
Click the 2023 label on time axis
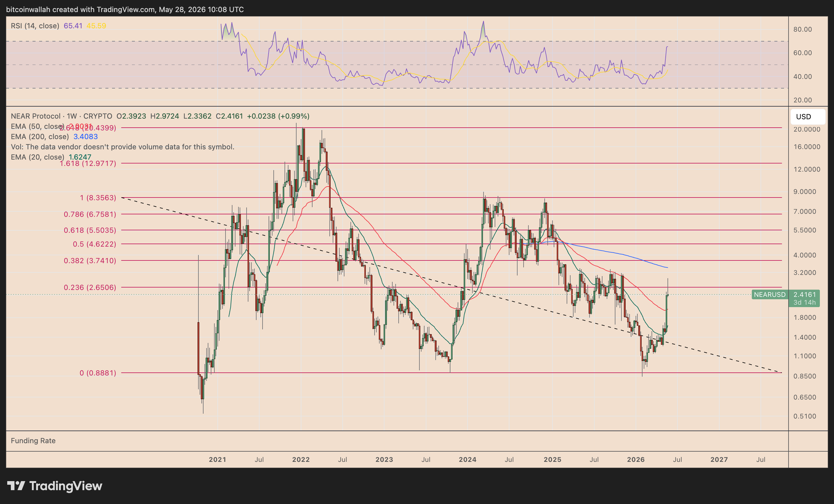point(384,460)
